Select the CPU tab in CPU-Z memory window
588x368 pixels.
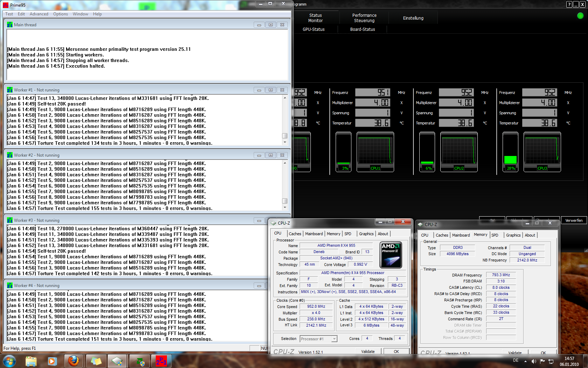pos(425,235)
